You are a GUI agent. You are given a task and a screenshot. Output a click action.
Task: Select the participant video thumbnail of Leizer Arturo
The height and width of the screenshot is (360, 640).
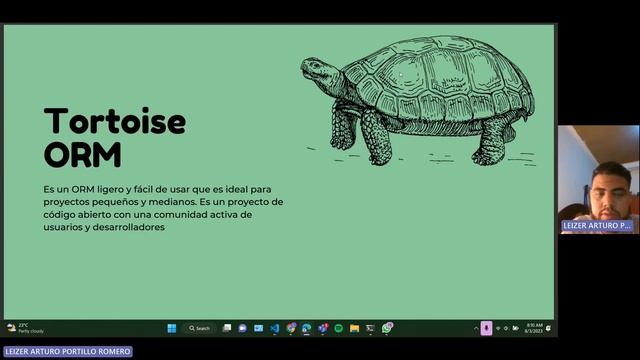(598, 180)
